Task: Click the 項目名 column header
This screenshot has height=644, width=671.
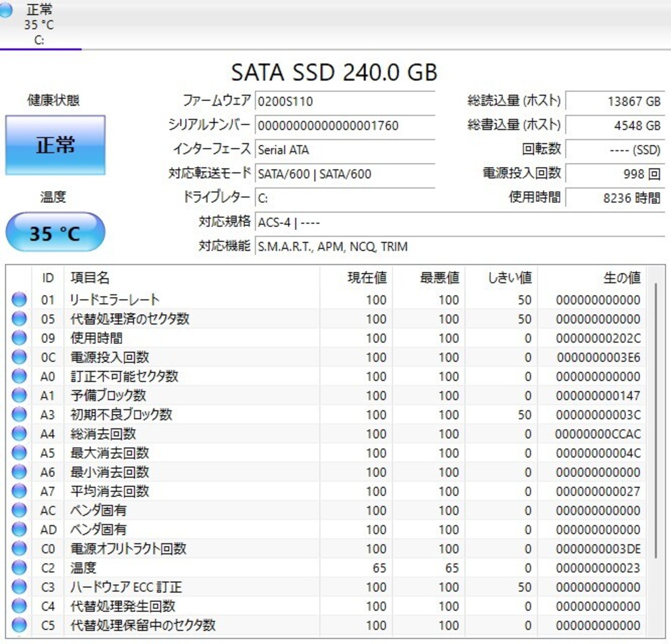Action: click(90, 277)
